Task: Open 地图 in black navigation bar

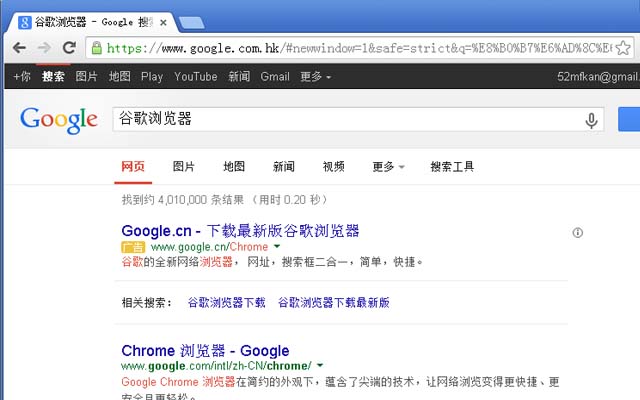Action: 120,76
